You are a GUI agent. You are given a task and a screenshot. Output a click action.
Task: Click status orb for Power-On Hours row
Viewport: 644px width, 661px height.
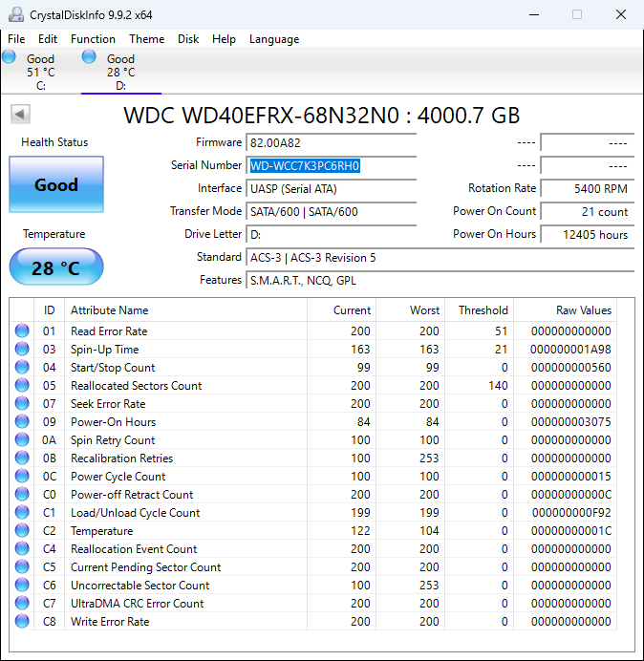[x=22, y=421]
